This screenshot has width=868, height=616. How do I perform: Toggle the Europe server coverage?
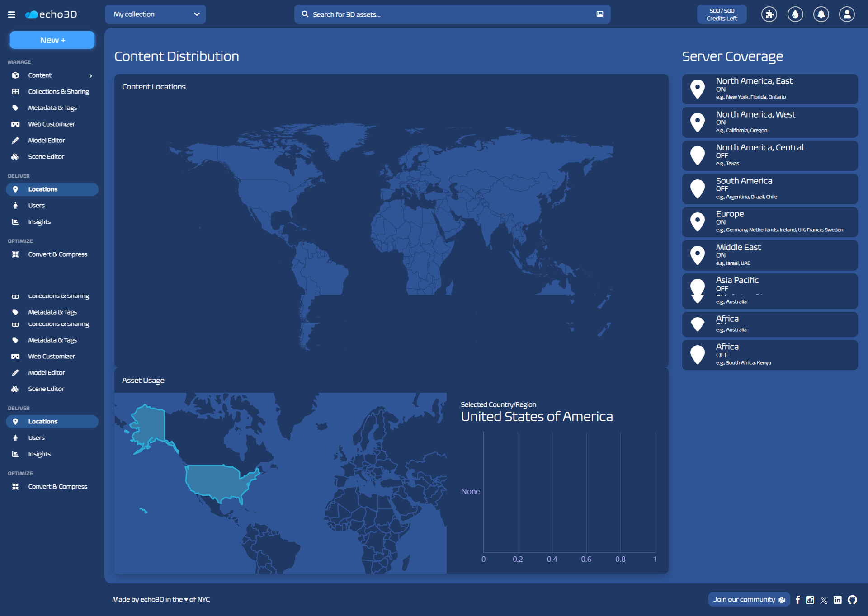pos(698,222)
